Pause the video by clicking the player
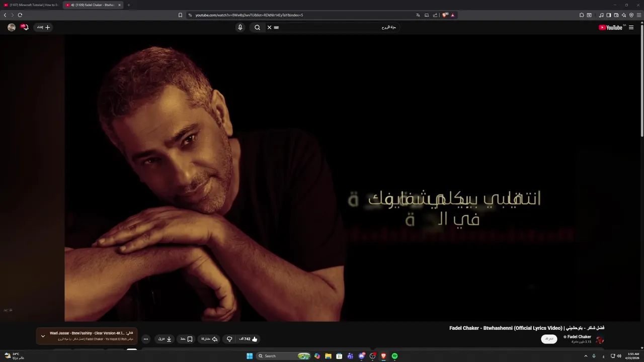This screenshot has height=362, width=644. (x=322, y=178)
